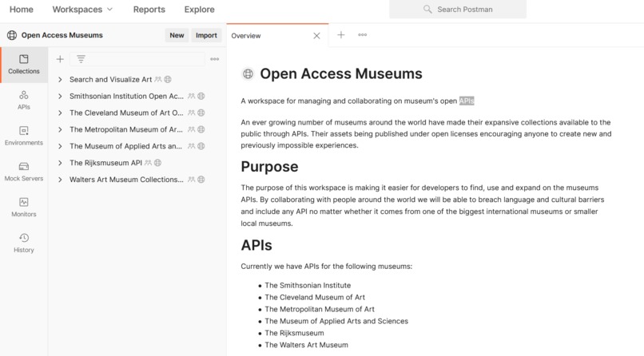Click people icon on The Rijksmuseum API collection
The width and height of the screenshot is (644, 356).
click(x=149, y=163)
